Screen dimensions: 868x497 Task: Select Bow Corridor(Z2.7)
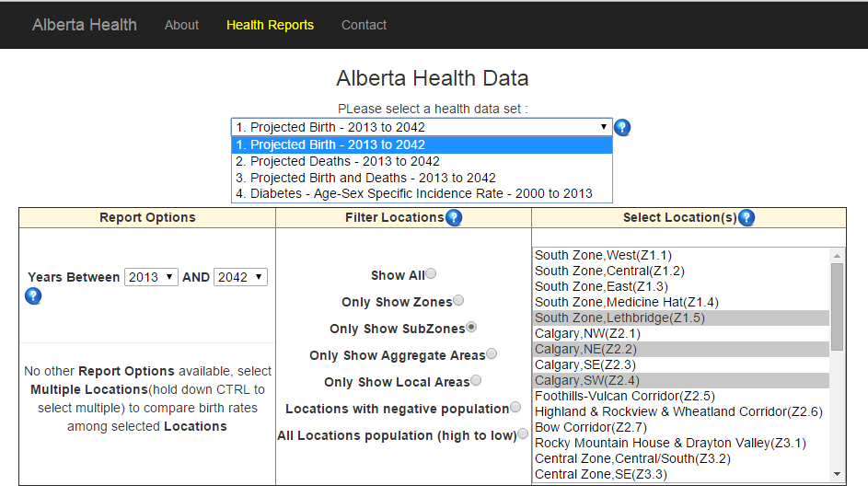click(681, 427)
